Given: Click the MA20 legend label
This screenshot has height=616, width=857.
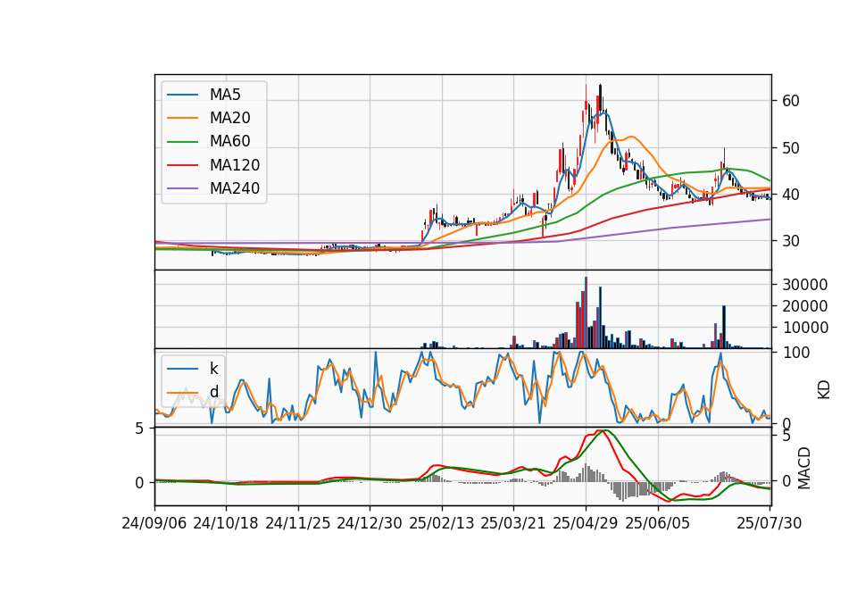Looking at the screenshot, I should tap(229, 118).
